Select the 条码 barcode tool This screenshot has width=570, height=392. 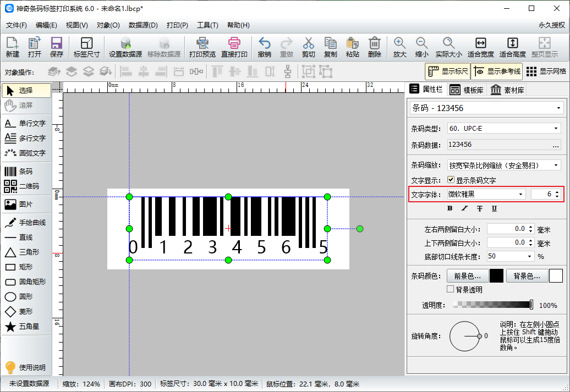pos(26,171)
